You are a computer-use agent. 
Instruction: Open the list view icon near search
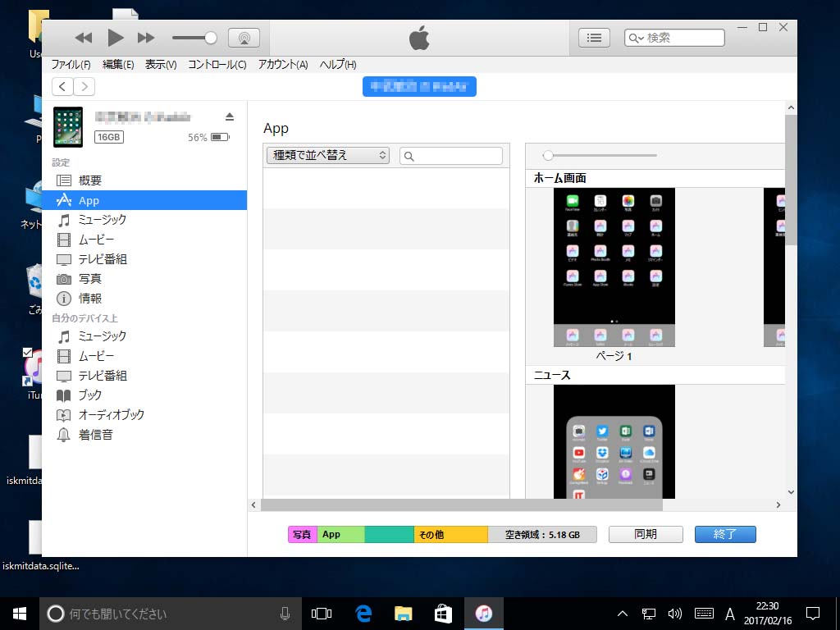595,38
